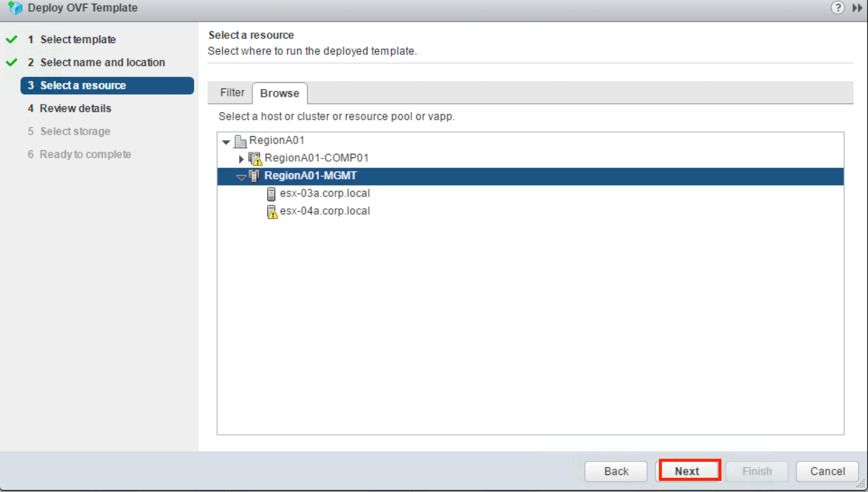Select the Browse tab
This screenshot has height=492, width=868.
pos(279,93)
